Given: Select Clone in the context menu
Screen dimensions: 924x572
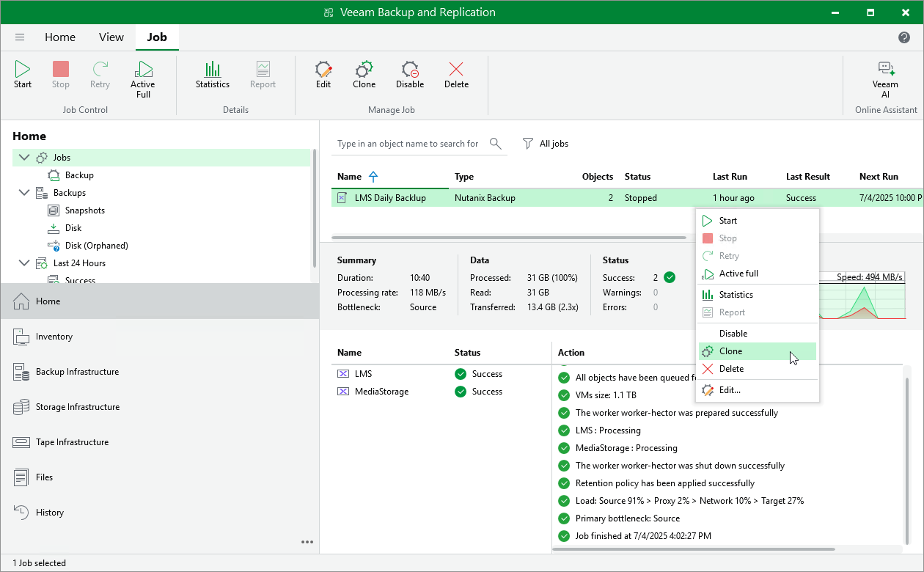Looking at the screenshot, I should (x=730, y=351).
